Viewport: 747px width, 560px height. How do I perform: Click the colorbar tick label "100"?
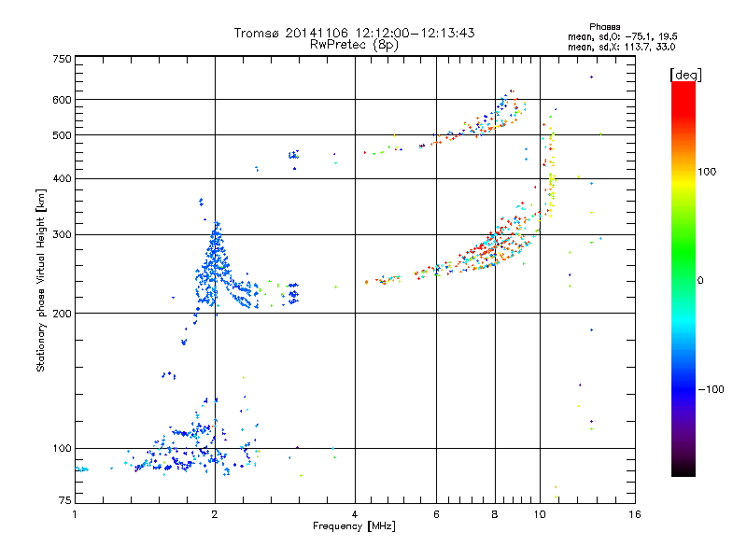[x=707, y=172]
